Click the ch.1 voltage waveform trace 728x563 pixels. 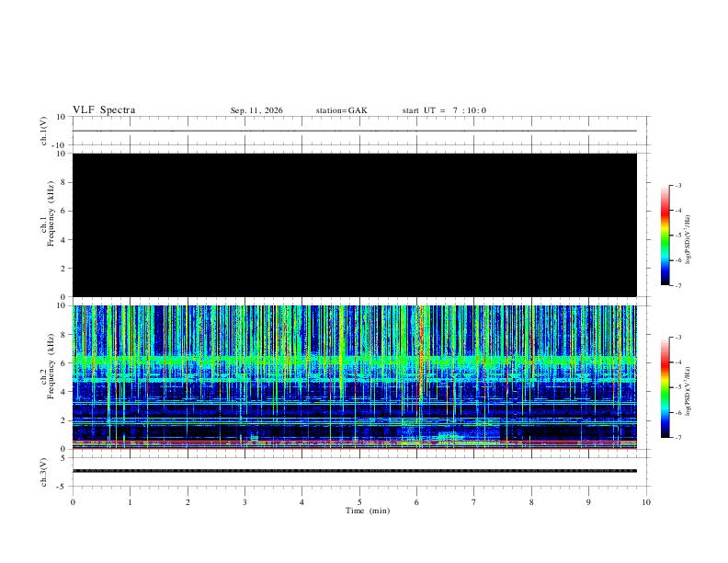tap(355, 131)
